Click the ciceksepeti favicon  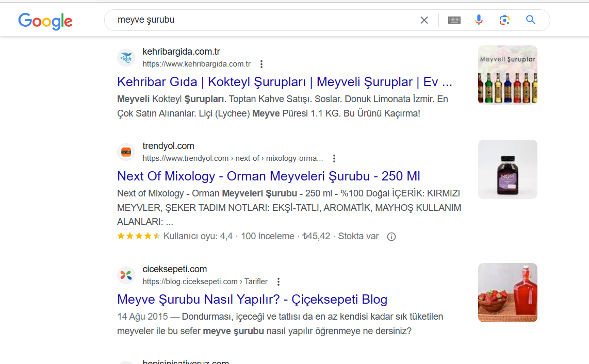[126, 275]
